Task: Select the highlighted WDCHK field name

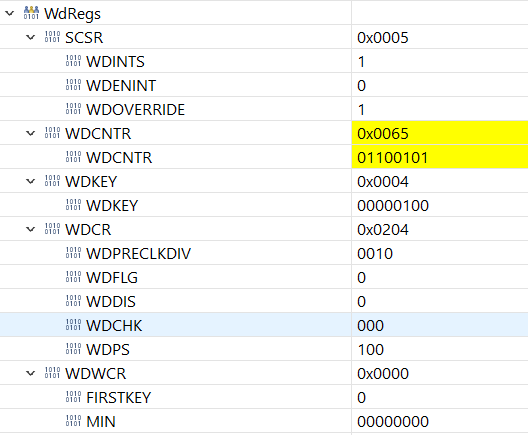Action: coord(114,326)
